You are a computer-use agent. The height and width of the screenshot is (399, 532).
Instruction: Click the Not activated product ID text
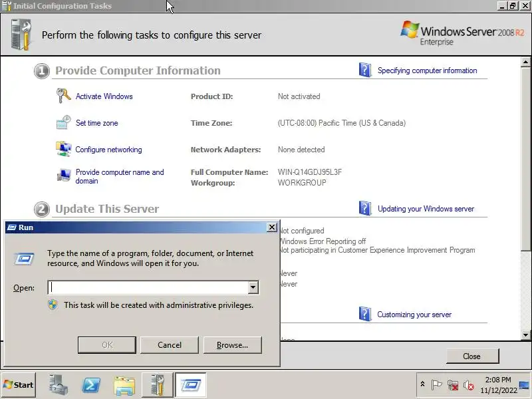tap(299, 96)
